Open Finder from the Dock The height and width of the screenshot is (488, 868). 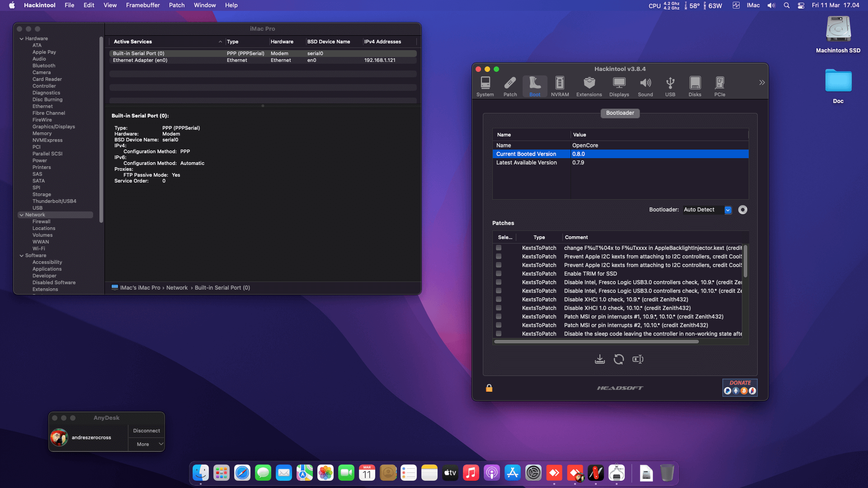[x=201, y=473]
